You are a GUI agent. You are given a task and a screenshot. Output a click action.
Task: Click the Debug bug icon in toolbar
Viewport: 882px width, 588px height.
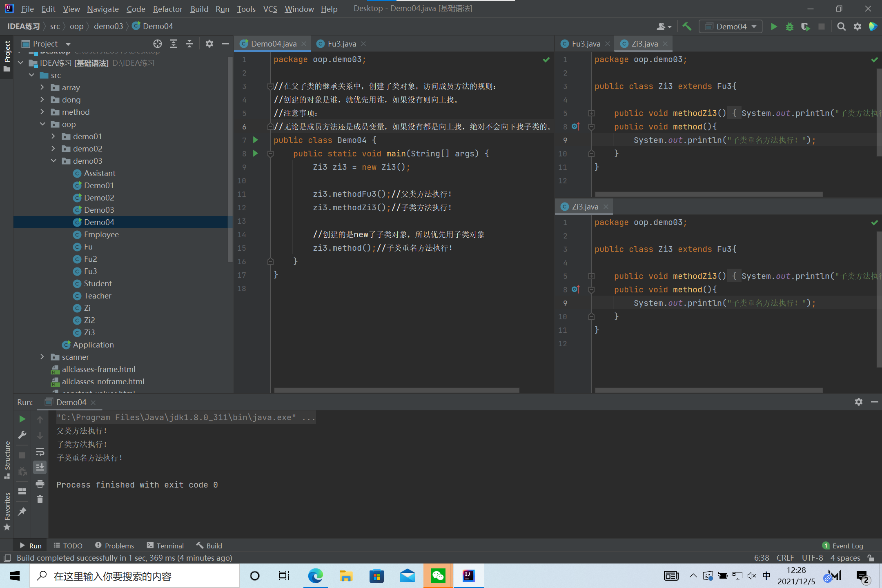click(x=790, y=27)
